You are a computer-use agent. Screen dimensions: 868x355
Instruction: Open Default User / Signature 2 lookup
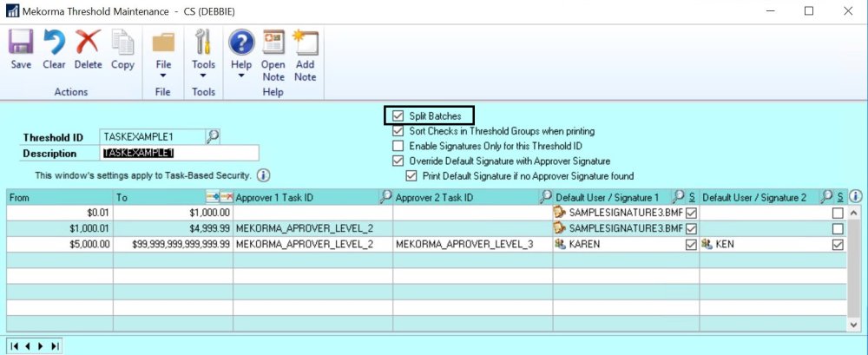(x=826, y=197)
